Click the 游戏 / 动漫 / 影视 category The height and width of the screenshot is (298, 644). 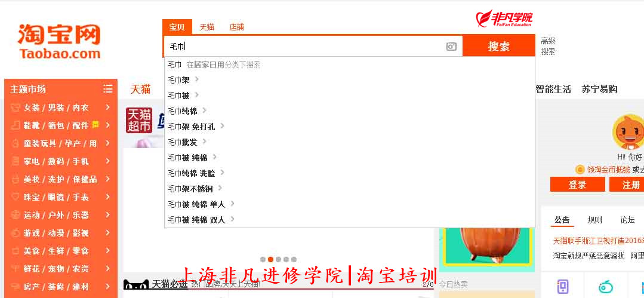[56, 233]
